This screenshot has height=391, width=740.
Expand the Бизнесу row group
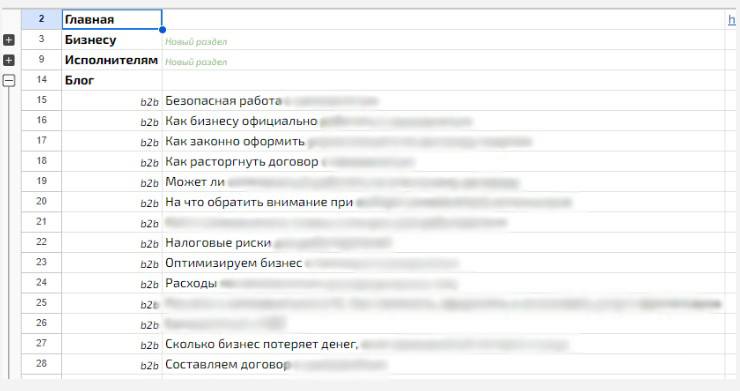8,40
